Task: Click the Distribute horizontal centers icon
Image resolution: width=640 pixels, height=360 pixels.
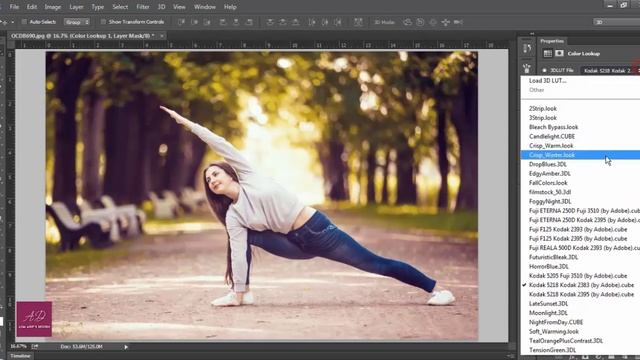Action: pyautogui.click(x=325, y=22)
